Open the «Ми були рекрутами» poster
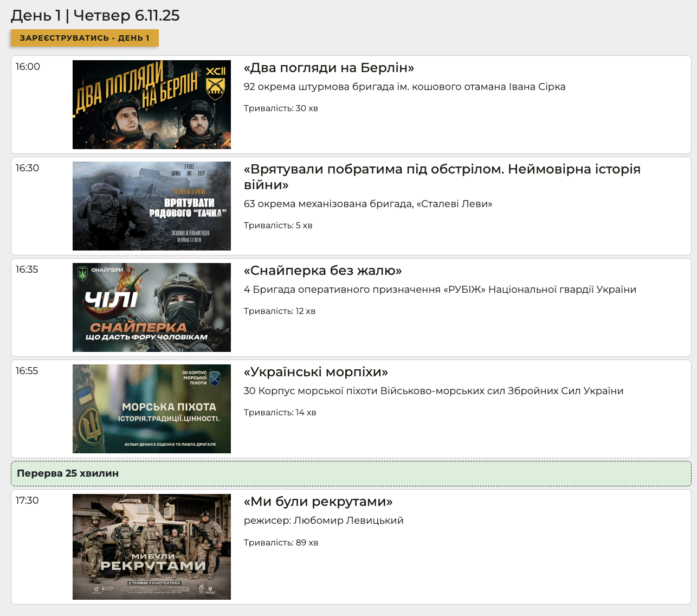This screenshot has height=616, width=697. (151, 547)
